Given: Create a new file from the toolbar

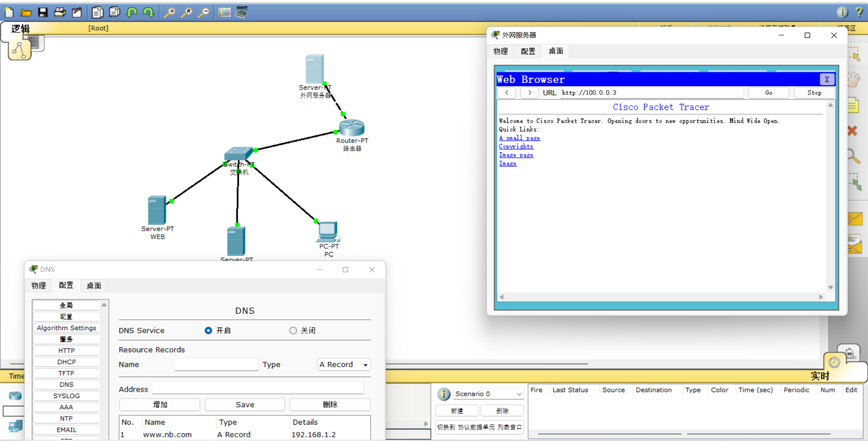Looking at the screenshot, I should pyautogui.click(x=9, y=12).
